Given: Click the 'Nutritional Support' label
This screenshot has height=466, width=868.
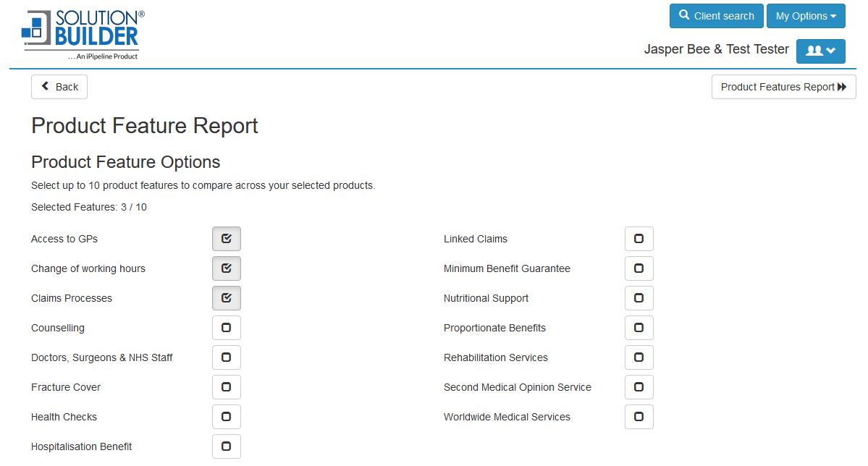Looking at the screenshot, I should click(x=486, y=298).
